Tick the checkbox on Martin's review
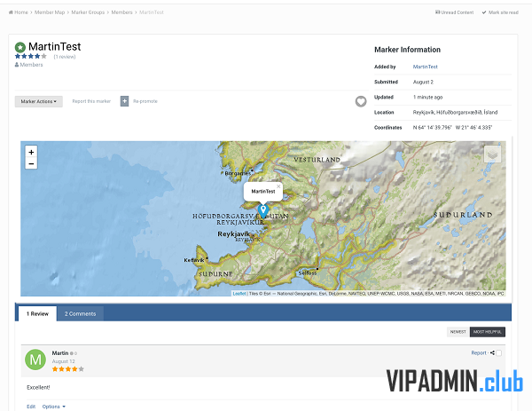This screenshot has width=532, height=411. tap(498, 353)
